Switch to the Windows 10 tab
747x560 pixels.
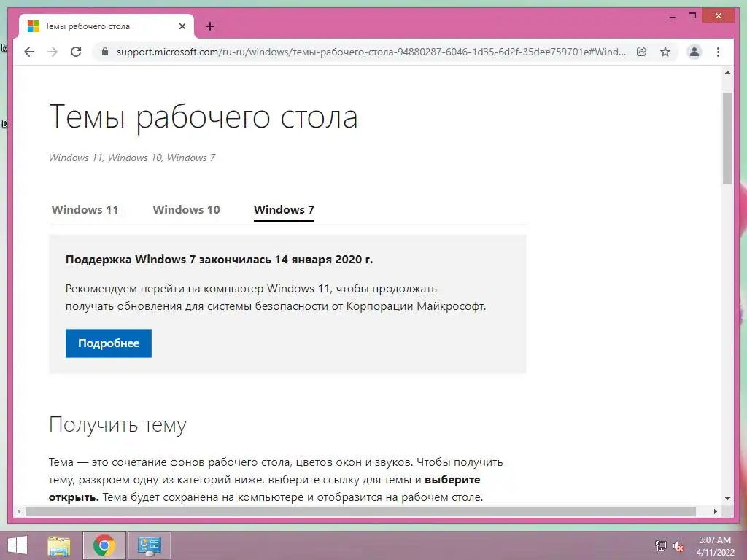[x=186, y=209]
